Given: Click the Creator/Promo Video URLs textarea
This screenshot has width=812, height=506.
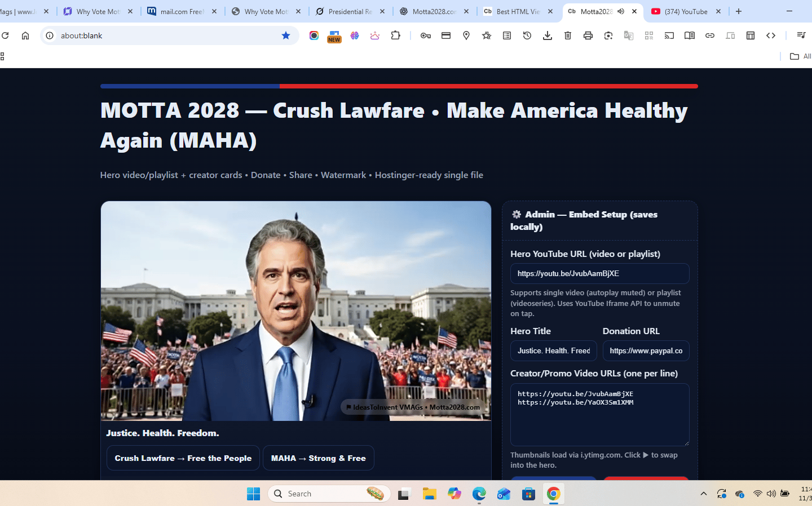Looking at the screenshot, I should click(x=599, y=415).
